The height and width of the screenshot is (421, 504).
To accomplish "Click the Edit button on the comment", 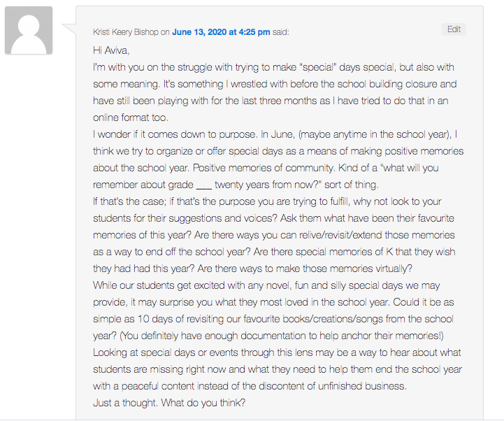I will pyautogui.click(x=454, y=29).
